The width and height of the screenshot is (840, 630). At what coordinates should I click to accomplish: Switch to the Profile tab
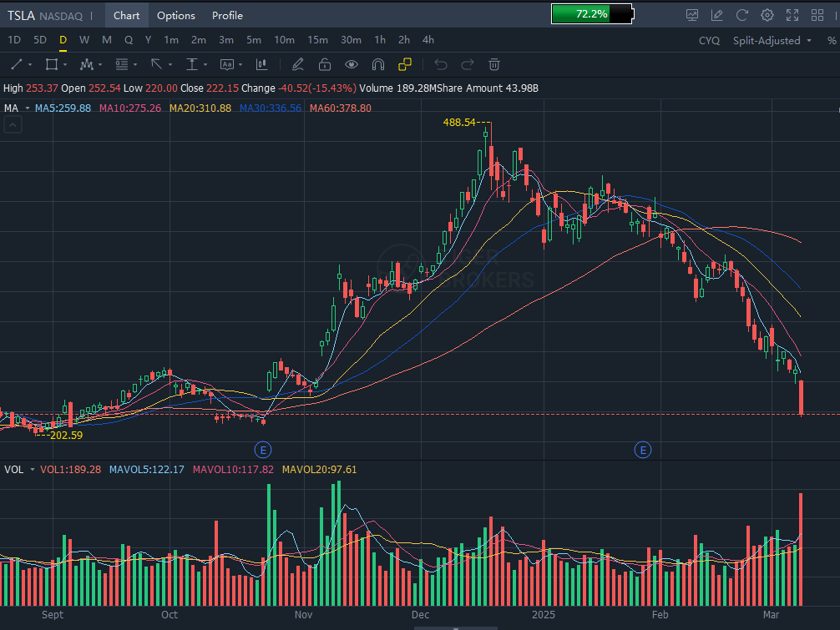(x=227, y=15)
